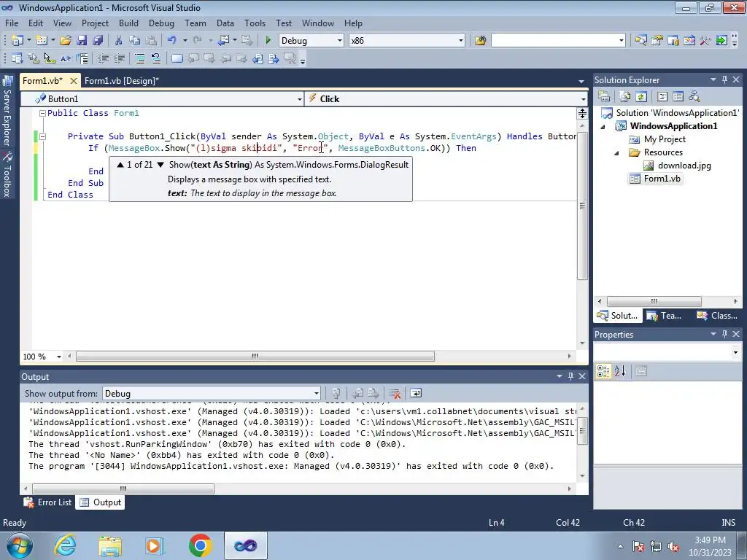Image resolution: width=747 pixels, height=560 pixels.
Task: Open the Find search box dropdown
Action: tap(622, 41)
